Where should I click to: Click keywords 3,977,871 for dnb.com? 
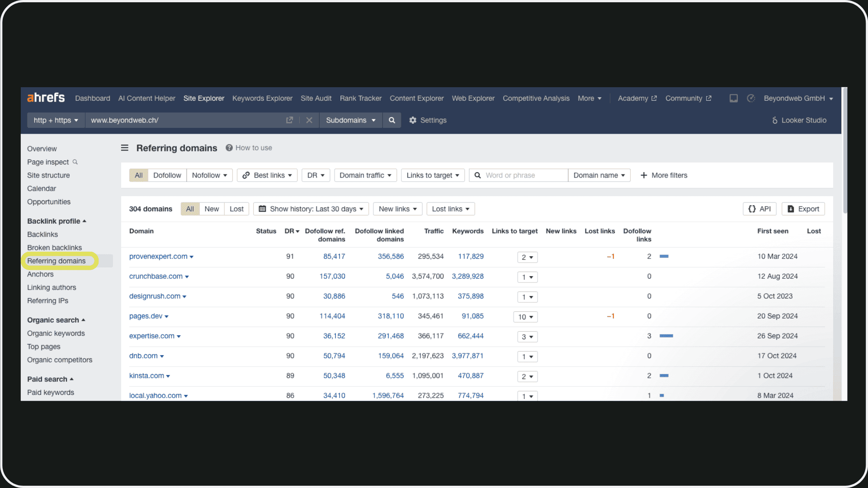click(x=467, y=356)
